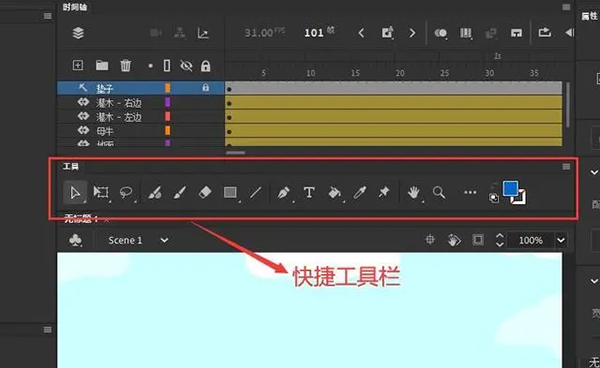Click the play-backward arrow at timeline edge
Viewport: 600px width, 368px height.
pos(569,33)
